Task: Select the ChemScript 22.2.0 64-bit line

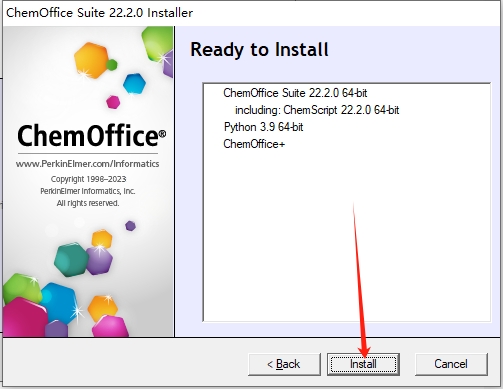Action: point(317,110)
